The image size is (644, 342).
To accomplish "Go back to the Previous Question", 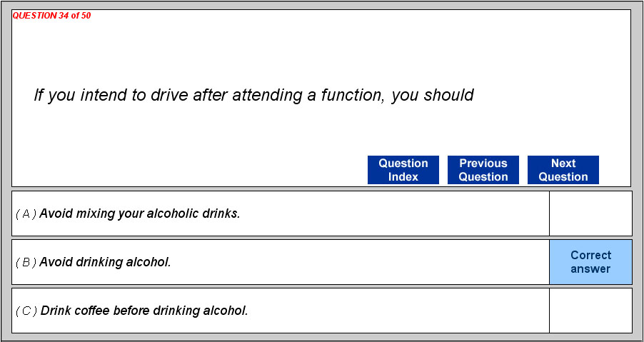I will click(483, 170).
